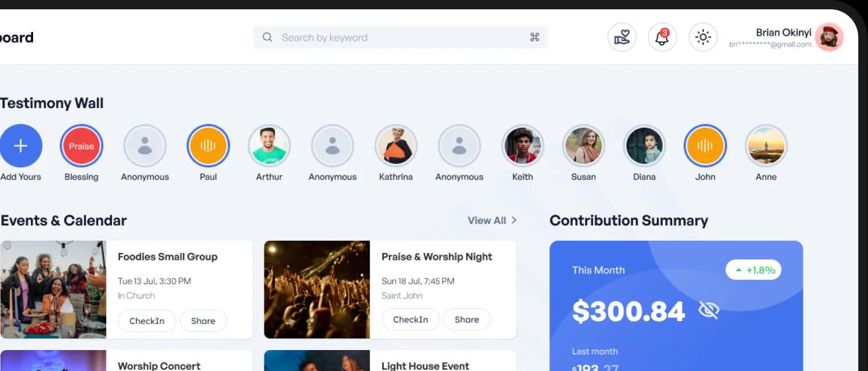
Task: Open Brian Okinyi's profile avatar
Action: point(829,37)
